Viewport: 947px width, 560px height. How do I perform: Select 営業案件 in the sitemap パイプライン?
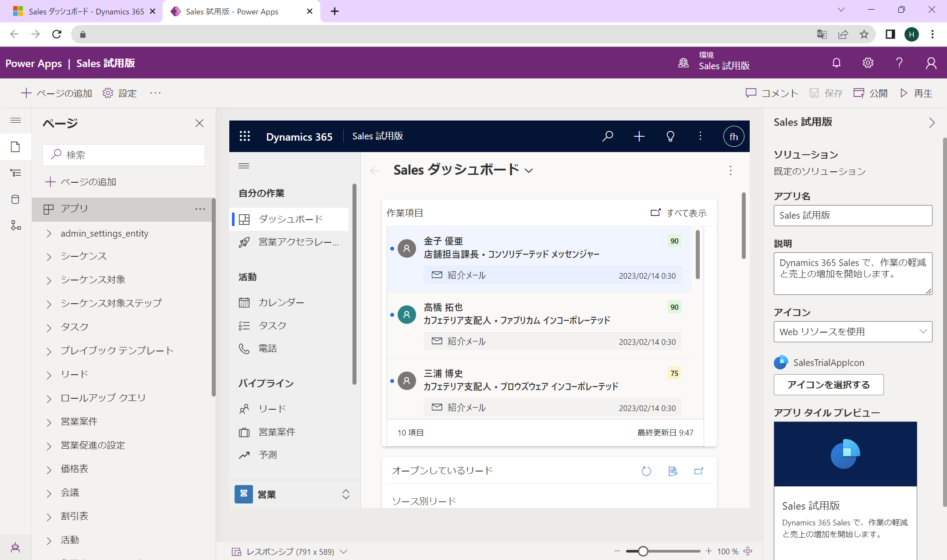coord(289,432)
